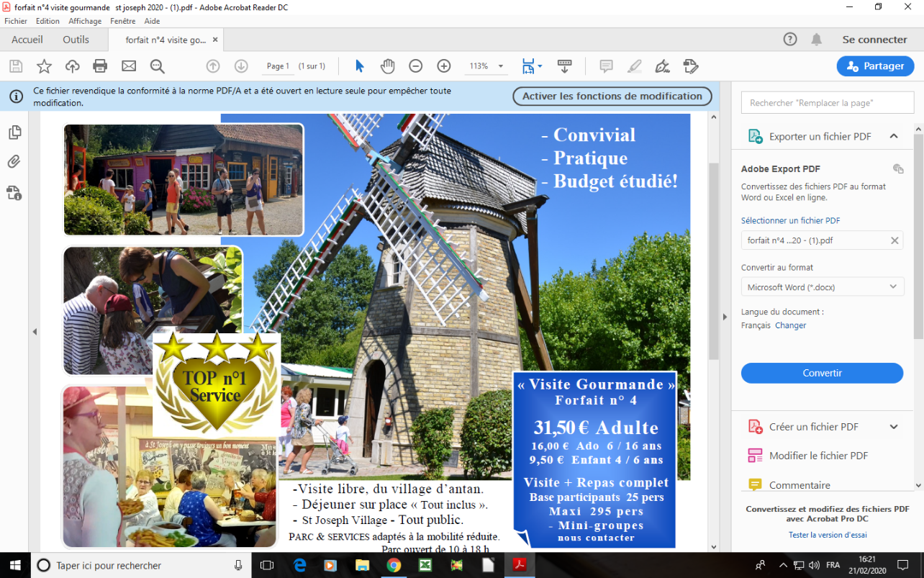Image resolution: width=924 pixels, height=578 pixels.
Task: Click the Changer language link
Action: (791, 325)
